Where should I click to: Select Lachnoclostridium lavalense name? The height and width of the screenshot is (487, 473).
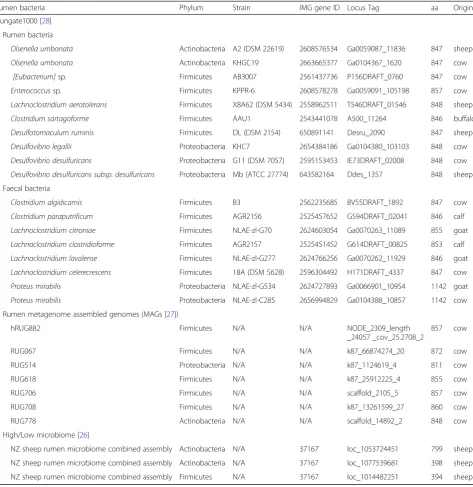click(54, 258)
